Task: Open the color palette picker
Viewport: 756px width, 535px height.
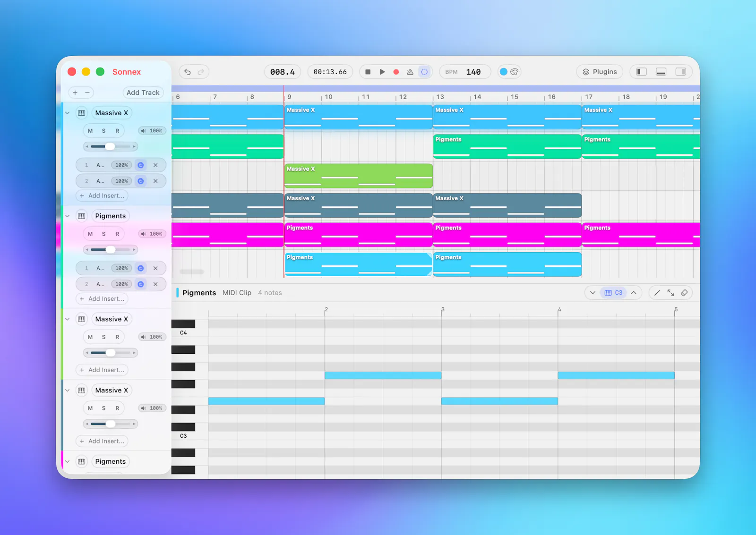Action: (515, 72)
